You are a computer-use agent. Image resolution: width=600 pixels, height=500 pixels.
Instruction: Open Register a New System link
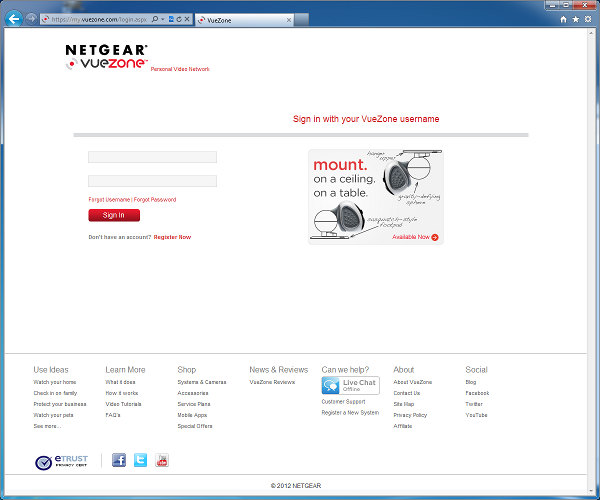(x=350, y=412)
